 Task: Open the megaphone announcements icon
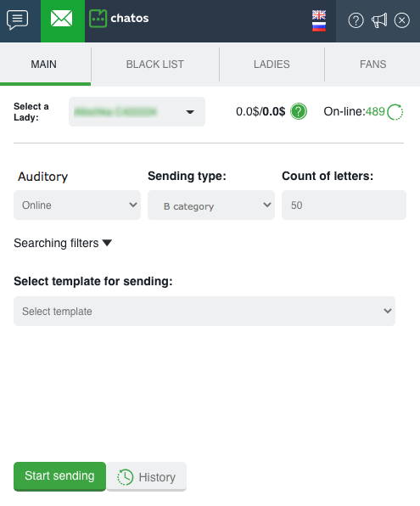point(379,20)
